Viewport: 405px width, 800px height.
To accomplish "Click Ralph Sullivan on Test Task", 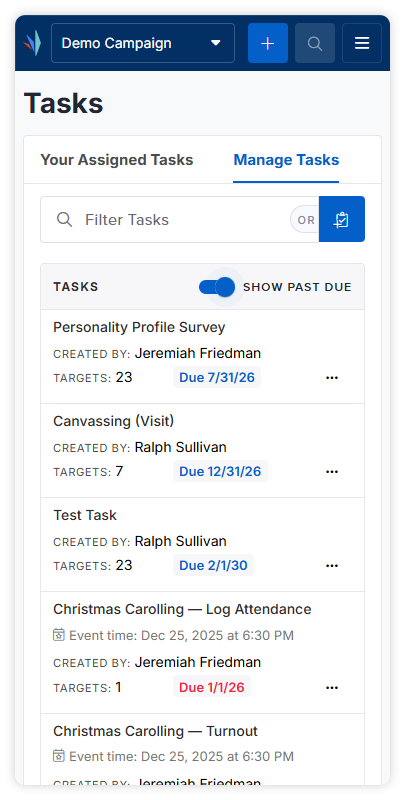I will pos(181,541).
